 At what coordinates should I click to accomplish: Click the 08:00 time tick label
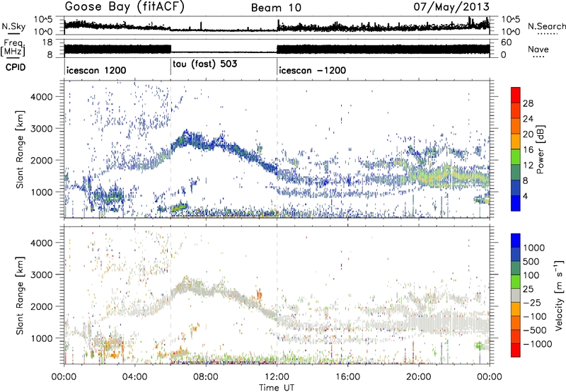click(x=206, y=377)
